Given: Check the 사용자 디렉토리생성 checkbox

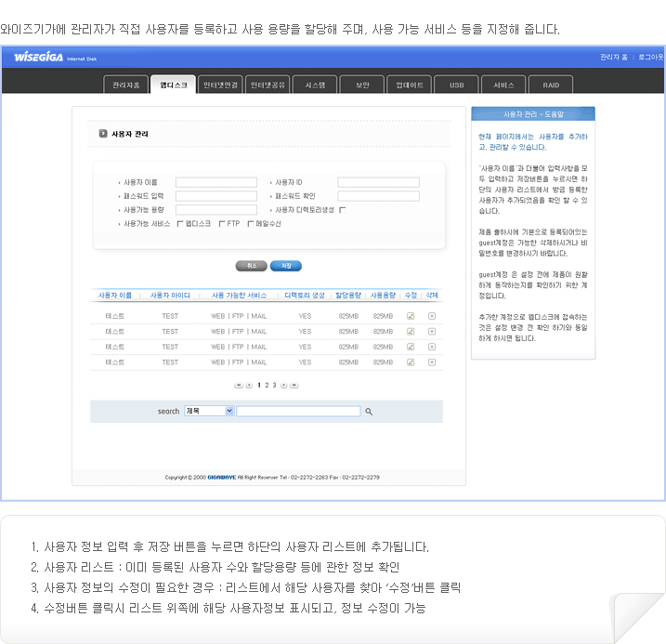Looking at the screenshot, I should click(x=342, y=210).
